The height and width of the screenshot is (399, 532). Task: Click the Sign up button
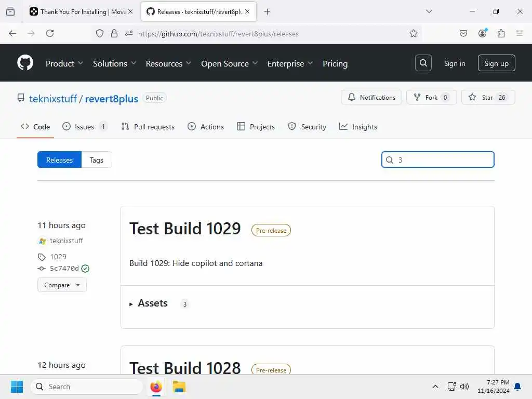coord(496,63)
